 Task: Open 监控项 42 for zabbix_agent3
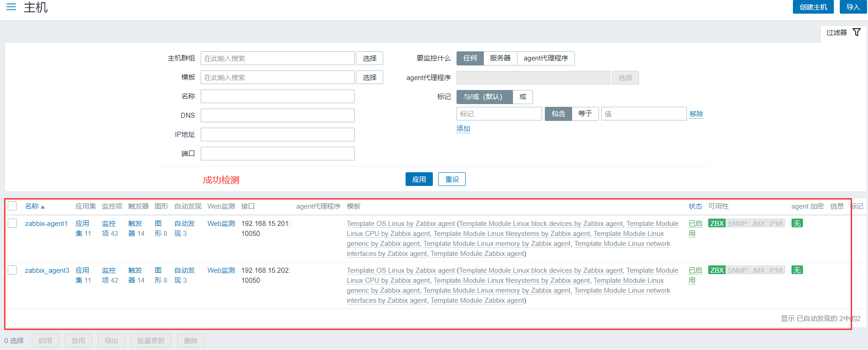[109, 275]
